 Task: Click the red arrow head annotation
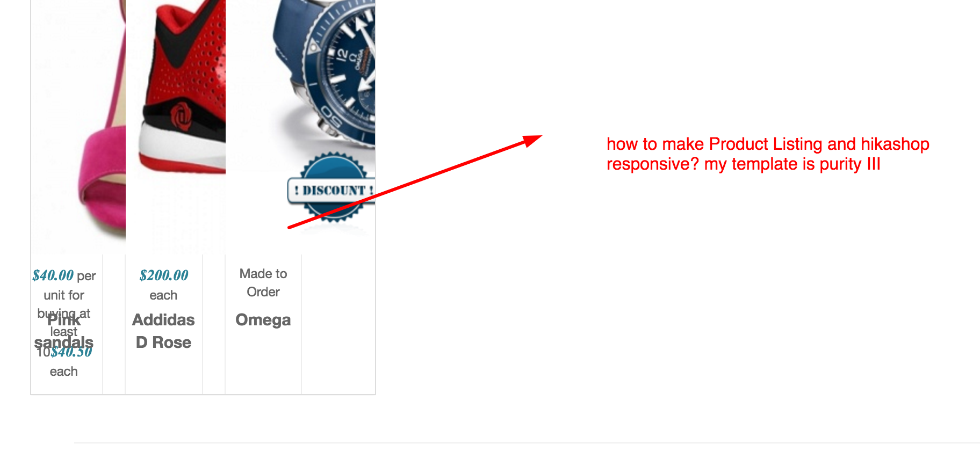click(x=532, y=140)
